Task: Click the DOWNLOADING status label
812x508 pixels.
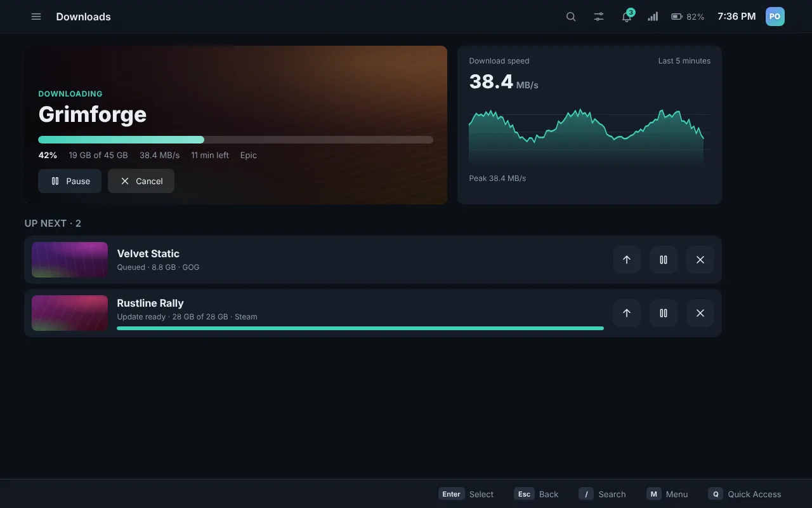Action: [70, 93]
